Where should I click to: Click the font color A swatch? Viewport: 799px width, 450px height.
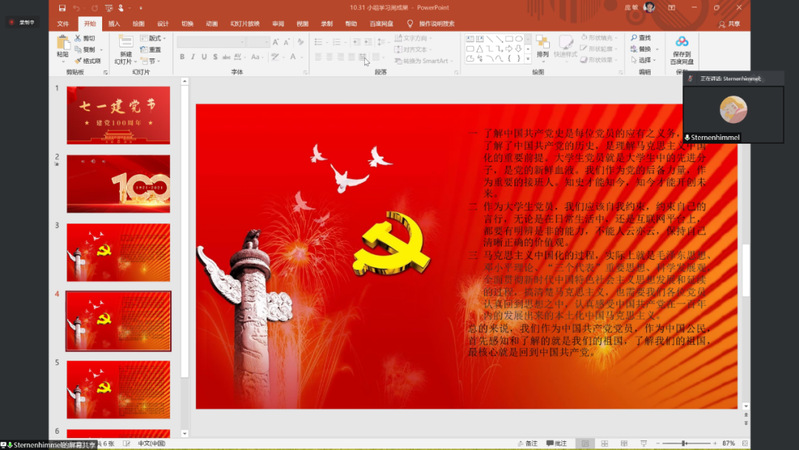(293, 57)
